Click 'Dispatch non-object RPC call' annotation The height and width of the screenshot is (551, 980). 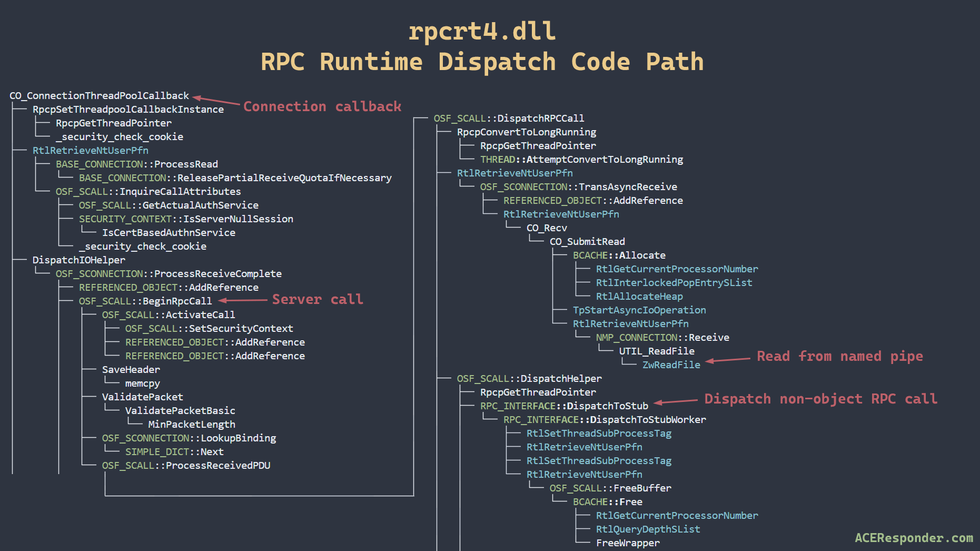pyautogui.click(x=820, y=399)
